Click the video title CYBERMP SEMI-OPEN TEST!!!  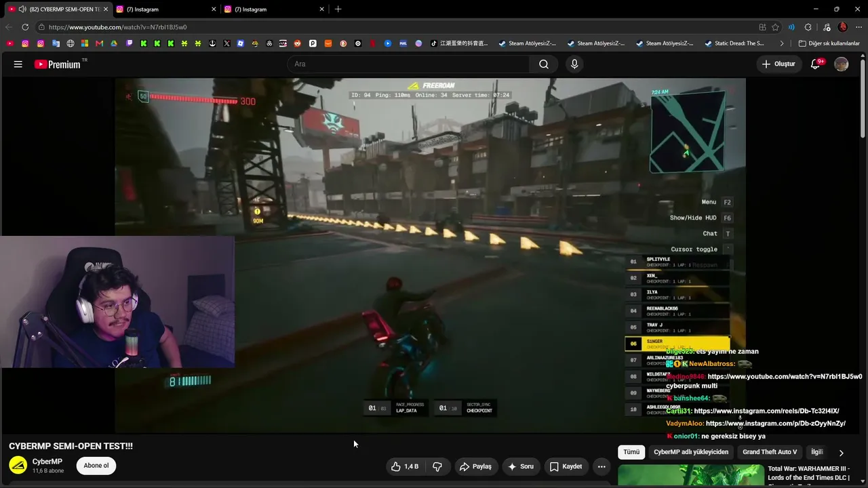coord(71,446)
